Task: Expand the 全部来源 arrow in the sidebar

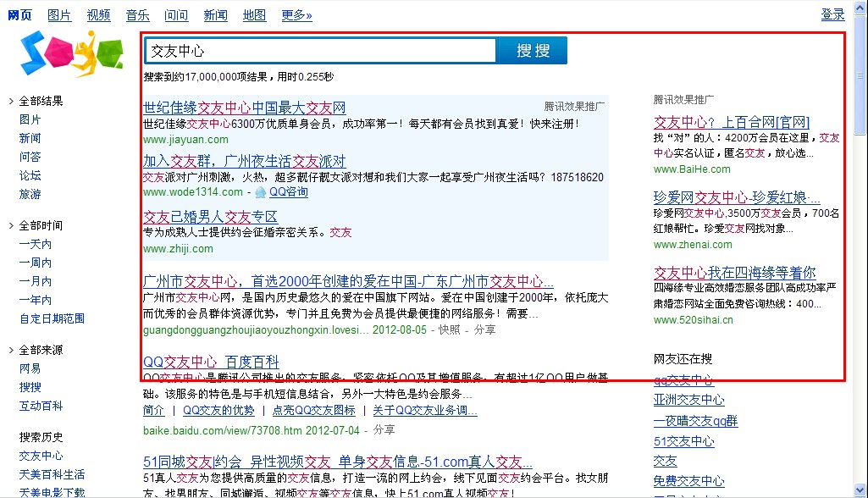Action: point(11,350)
